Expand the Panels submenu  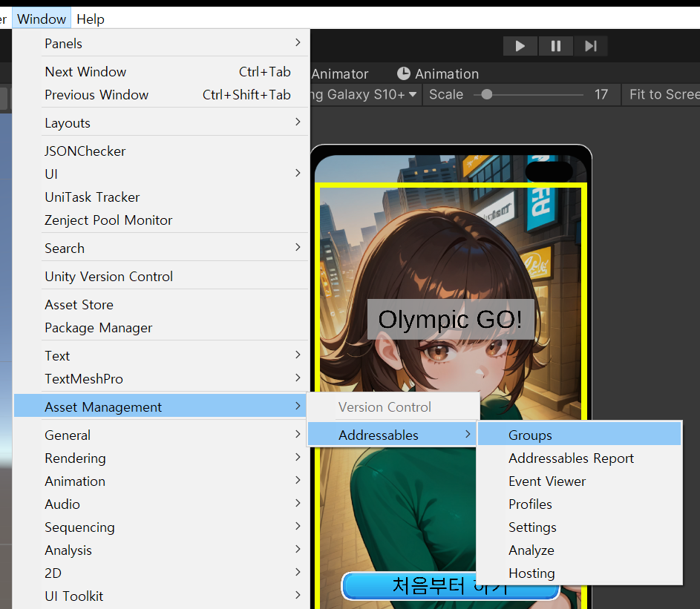click(x=162, y=44)
